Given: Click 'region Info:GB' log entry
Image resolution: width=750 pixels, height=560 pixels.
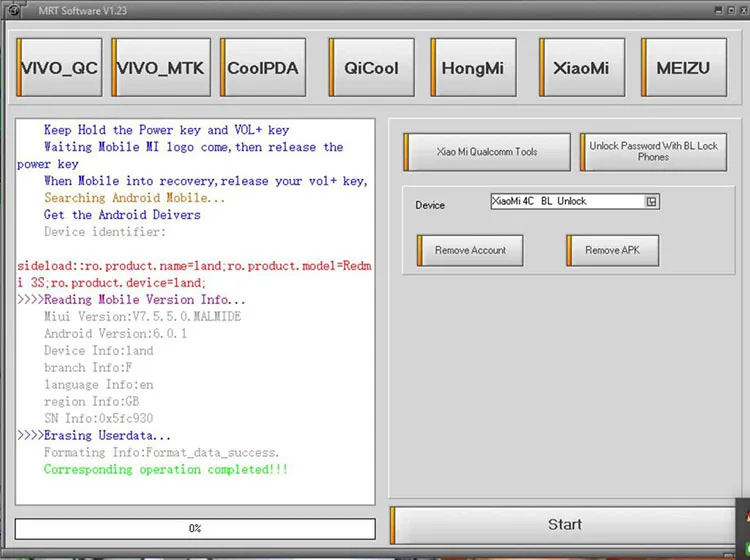Looking at the screenshot, I should pos(91,402).
